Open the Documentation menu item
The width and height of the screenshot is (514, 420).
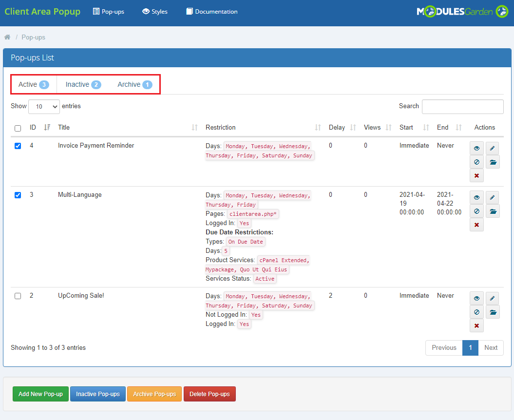coord(212,12)
